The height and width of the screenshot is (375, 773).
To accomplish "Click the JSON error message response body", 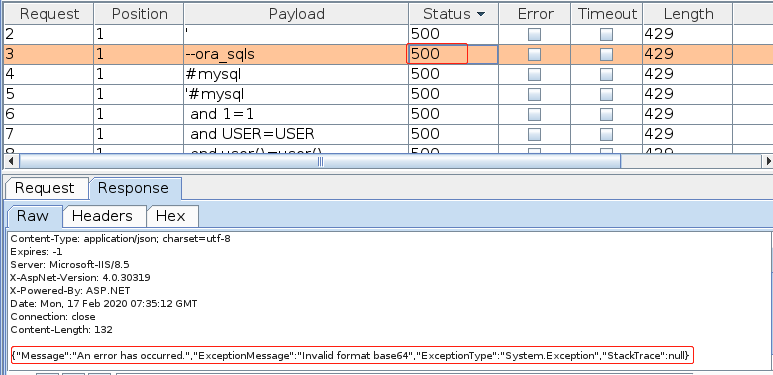I will pyautogui.click(x=352, y=355).
